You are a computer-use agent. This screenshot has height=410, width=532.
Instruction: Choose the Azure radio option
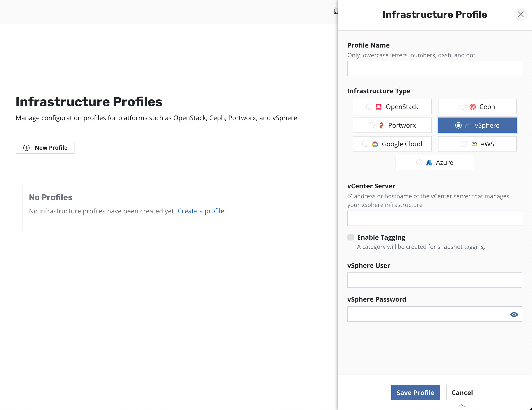(x=419, y=163)
